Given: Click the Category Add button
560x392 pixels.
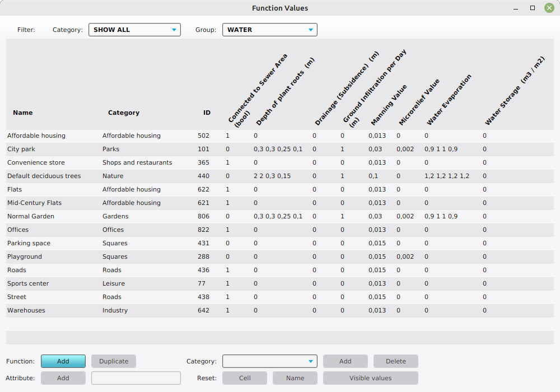Looking at the screenshot, I should [x=345, y=361].
